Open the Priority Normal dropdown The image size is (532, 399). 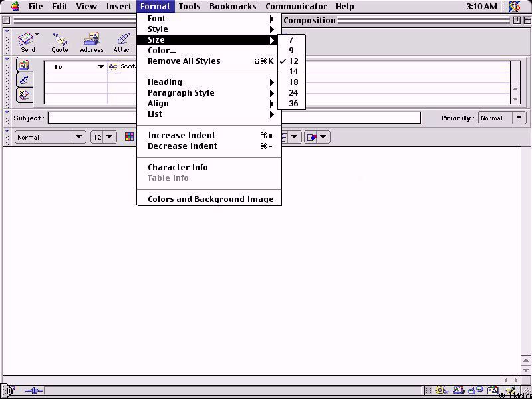[x=502, y=118]
